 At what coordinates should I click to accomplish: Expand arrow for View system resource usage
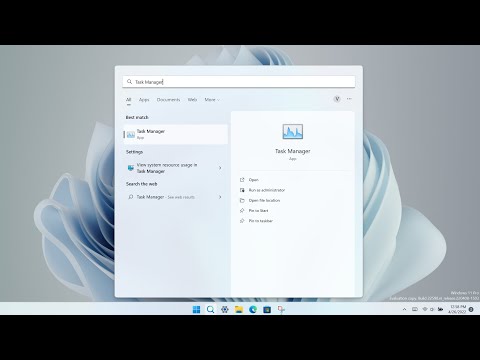[x=220, y=168]
